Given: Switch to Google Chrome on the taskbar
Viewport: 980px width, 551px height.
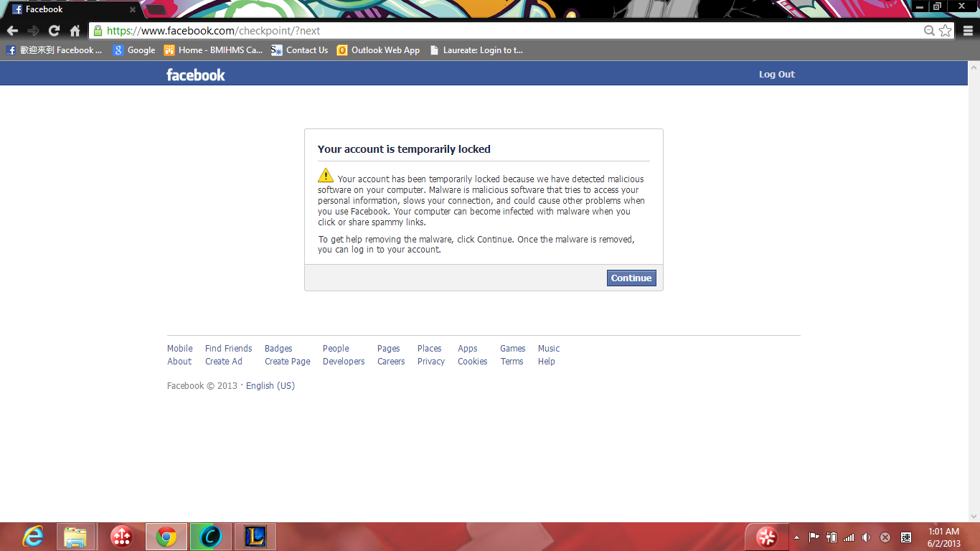Looking at the screenshot, I should pos(166,537).
